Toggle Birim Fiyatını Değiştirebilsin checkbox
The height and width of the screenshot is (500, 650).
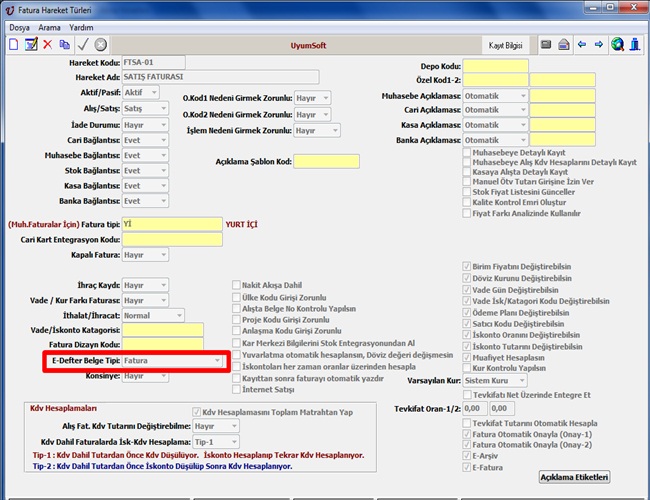(467, 267)
